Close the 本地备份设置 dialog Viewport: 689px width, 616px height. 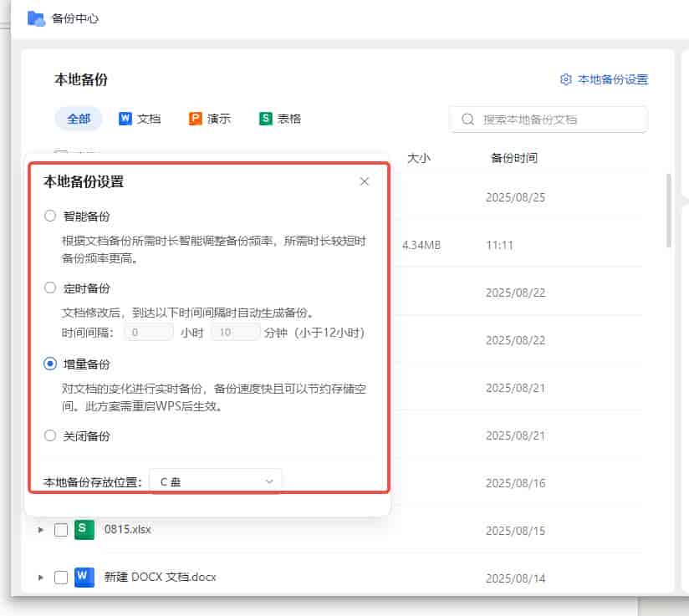pyautogui.click(x=365, y=181)
